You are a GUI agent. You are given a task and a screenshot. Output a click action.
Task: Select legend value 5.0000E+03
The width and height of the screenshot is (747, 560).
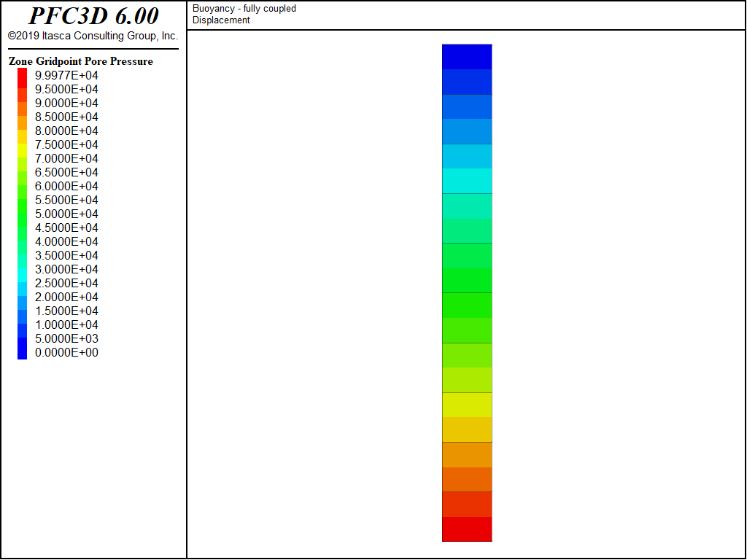[66, 338]
